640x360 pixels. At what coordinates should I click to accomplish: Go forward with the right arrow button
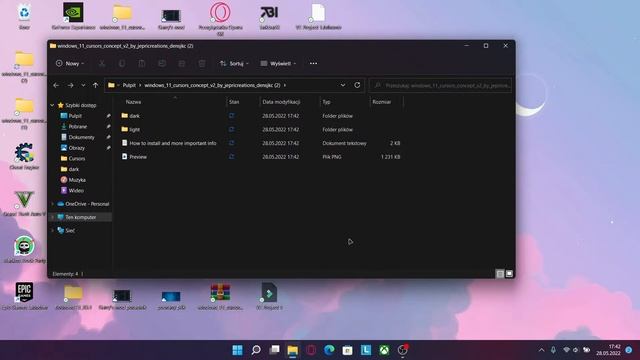tap(70, 85)
